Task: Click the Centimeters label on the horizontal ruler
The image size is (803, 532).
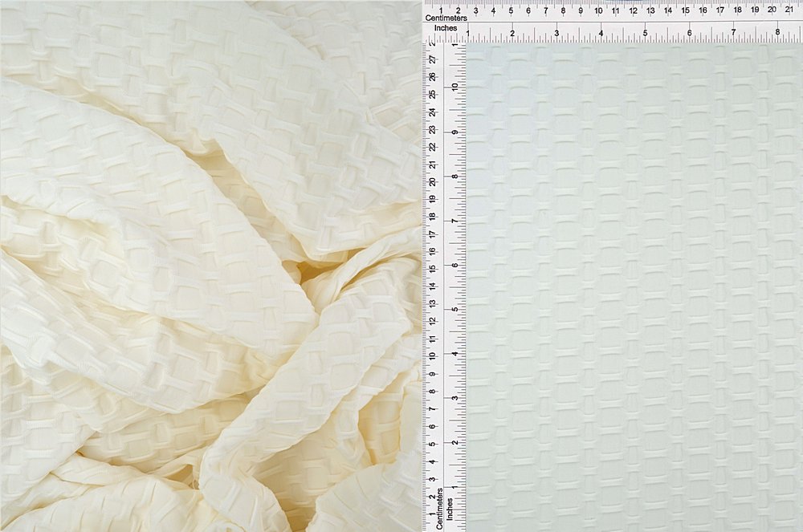Action: [446, 18]
